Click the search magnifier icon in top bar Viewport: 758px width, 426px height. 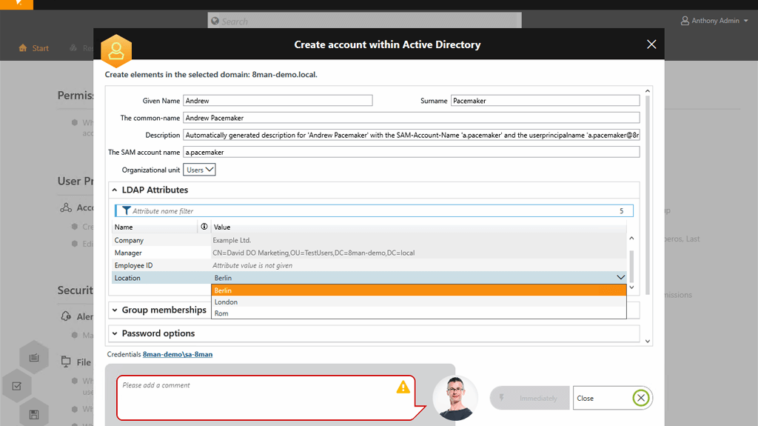215,20
